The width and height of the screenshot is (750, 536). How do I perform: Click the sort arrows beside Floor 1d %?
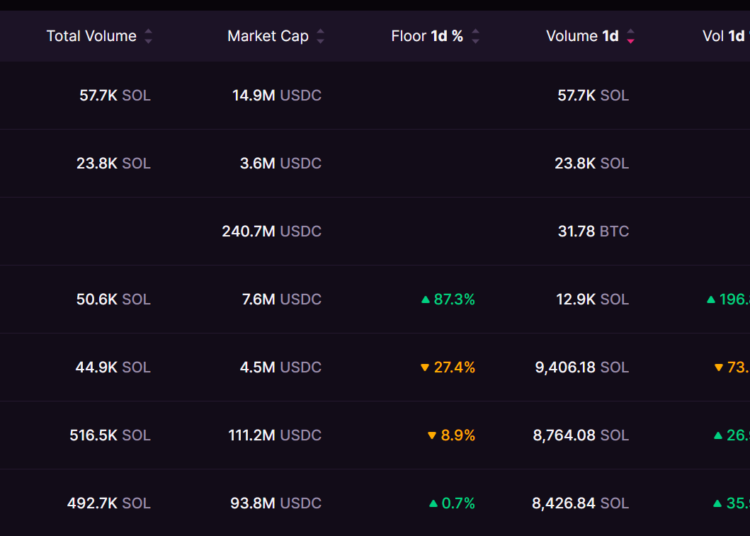click(x=475, y=37)
